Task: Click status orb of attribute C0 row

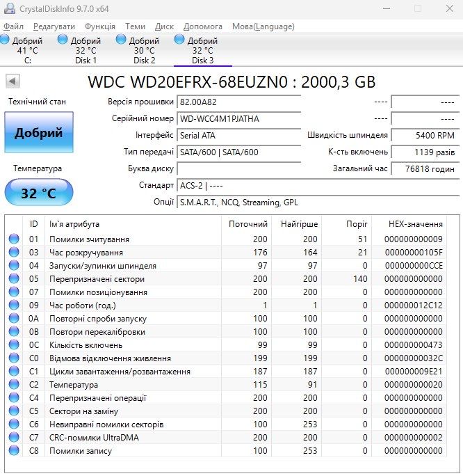Action: pos(14,358)
